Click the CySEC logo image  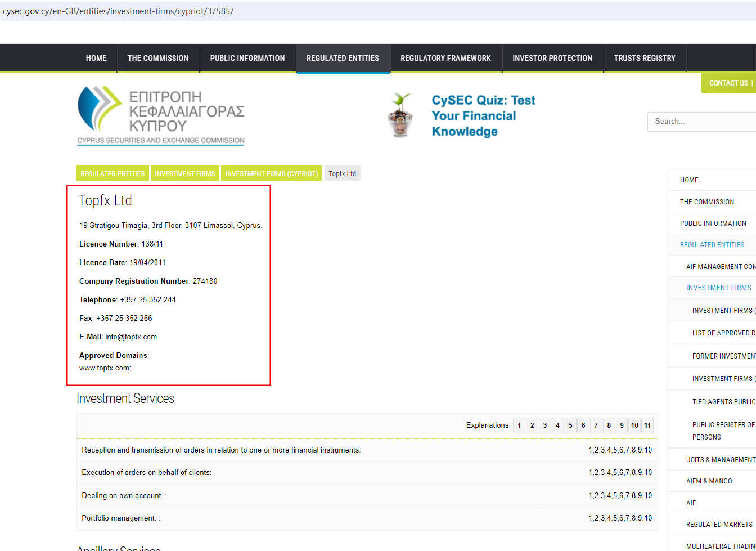[161, 115]
